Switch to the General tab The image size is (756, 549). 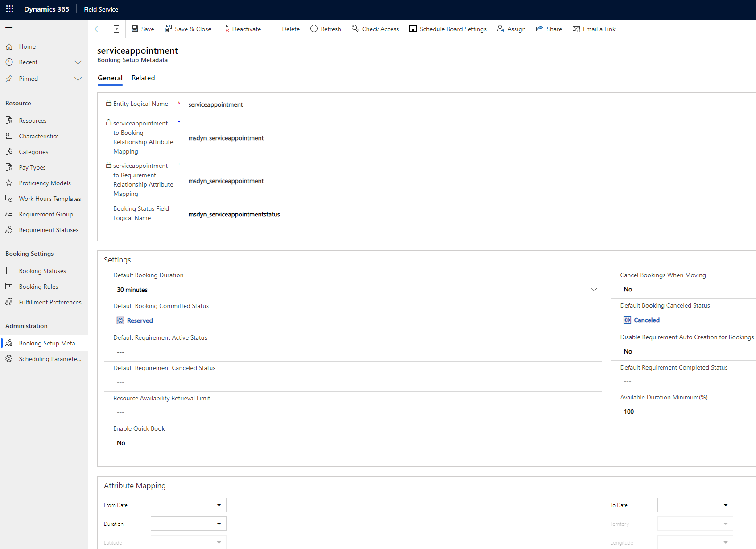[110, 78]
